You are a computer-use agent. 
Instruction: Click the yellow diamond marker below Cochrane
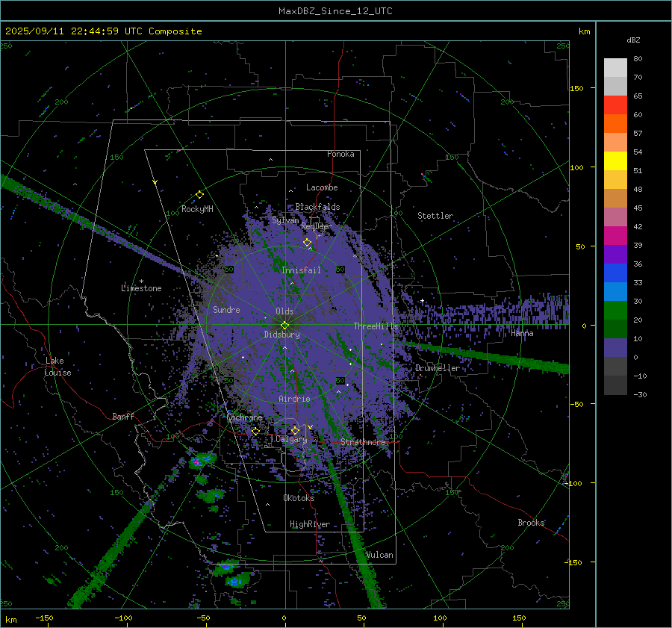[255, 431]
